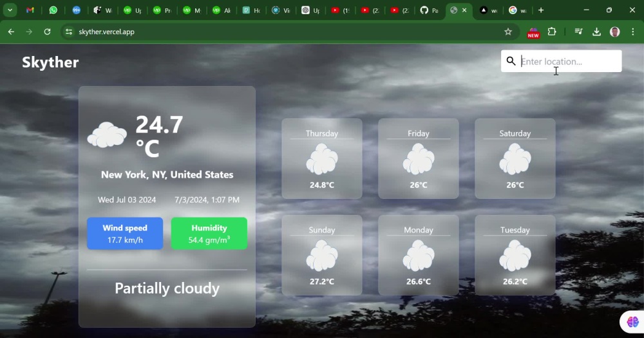Switch to the first YouTube tab
The height and width of the screenshot is (338, 644).
(x=340, y=10)
